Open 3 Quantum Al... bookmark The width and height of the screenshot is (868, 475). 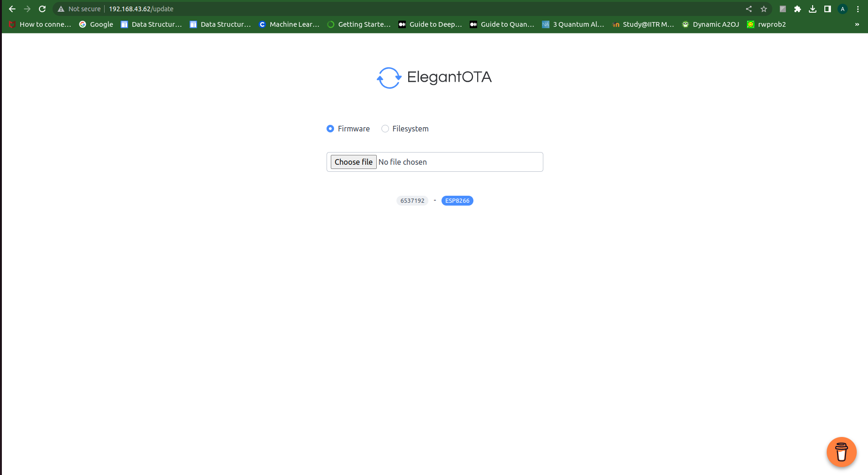(x=573, y=24)
